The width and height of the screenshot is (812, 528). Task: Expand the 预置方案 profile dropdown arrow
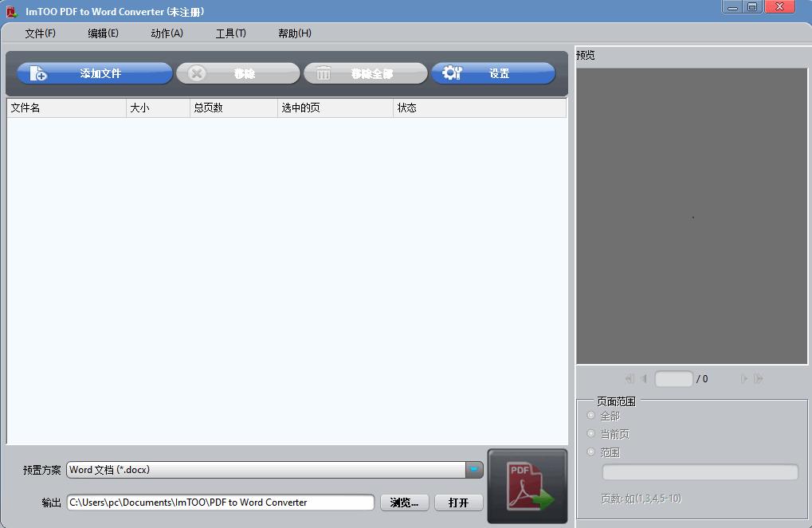[x=474, y=470]
